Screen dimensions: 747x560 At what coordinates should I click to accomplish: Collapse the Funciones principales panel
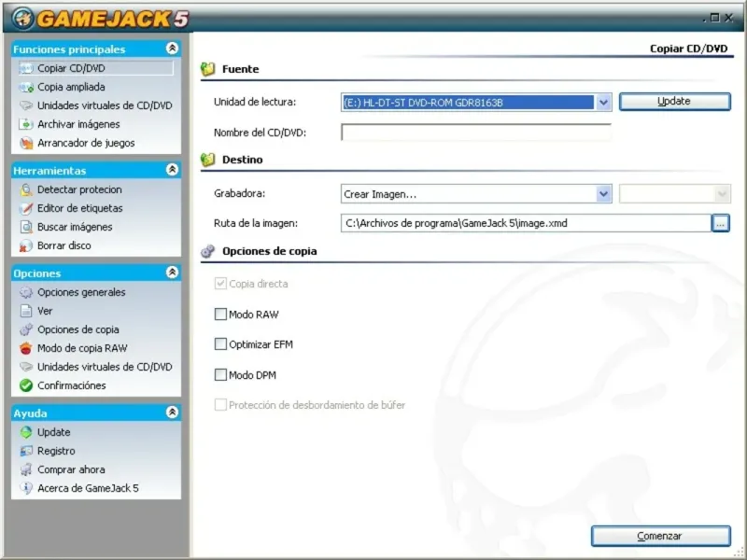(x=172, y=49)
